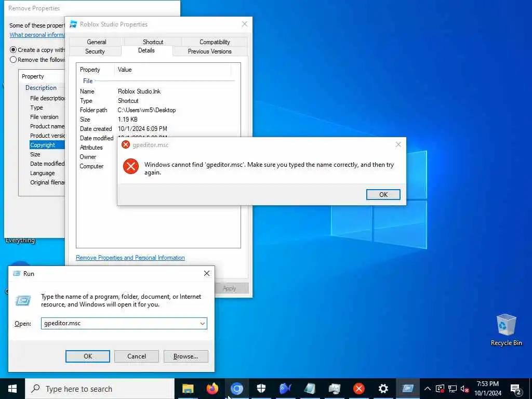Select the Size value 1.19 KB
Viewport: 532px width, 399px height.
click(x=128, y=119)
